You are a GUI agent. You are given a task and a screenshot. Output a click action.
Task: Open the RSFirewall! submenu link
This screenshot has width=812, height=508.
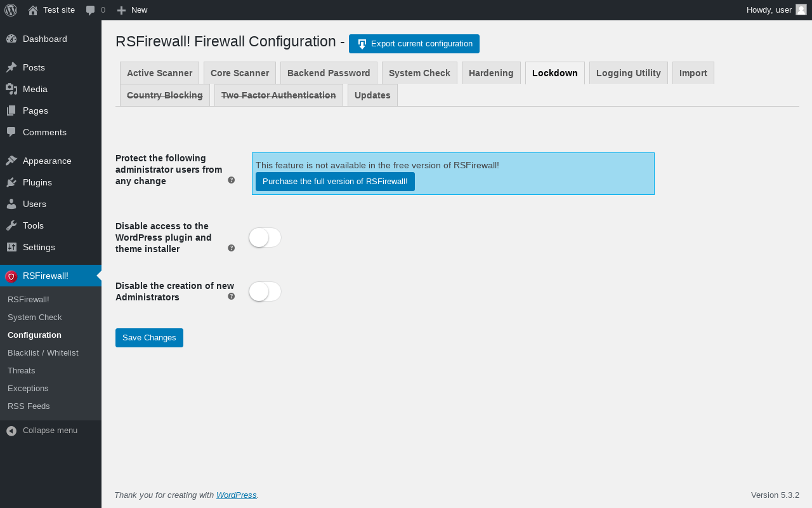pos(29,299)
